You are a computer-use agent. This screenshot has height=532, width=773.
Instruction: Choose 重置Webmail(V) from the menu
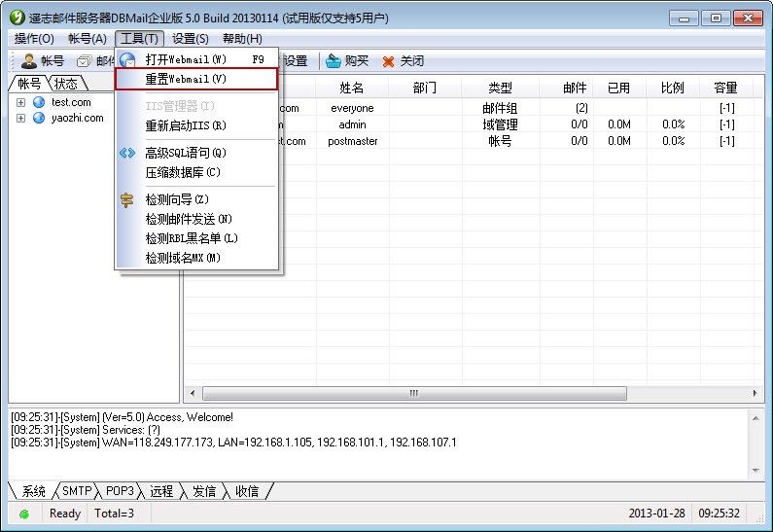[196, 79]
